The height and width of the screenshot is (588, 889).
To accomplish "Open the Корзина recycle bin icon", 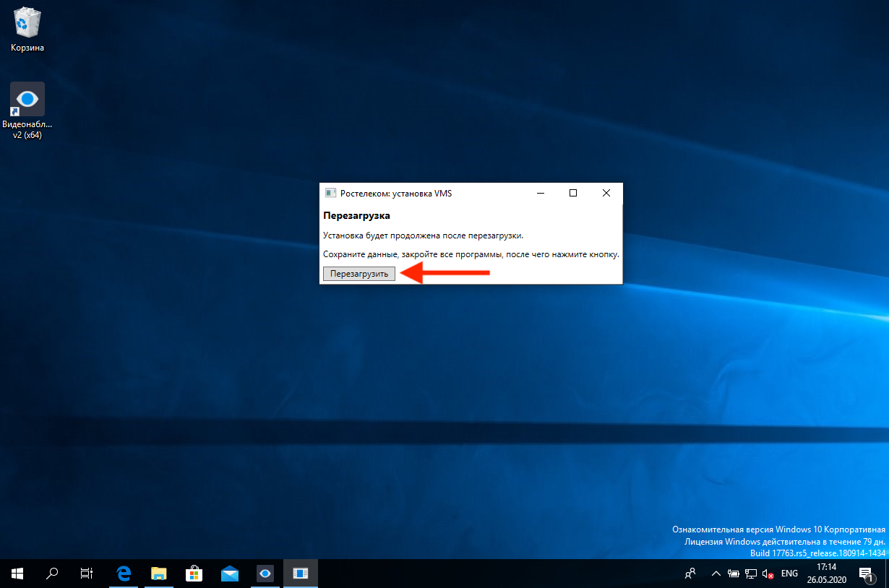I will coord(27,30).
